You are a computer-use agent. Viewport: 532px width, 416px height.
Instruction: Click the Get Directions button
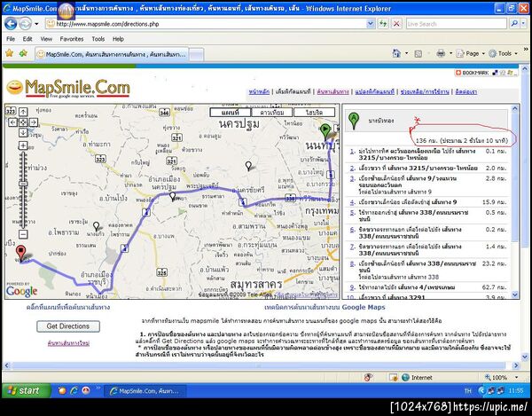click(68, 326)
